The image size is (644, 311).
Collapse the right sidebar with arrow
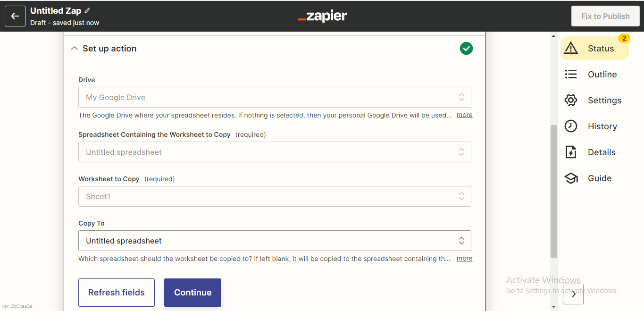point(573,294)
